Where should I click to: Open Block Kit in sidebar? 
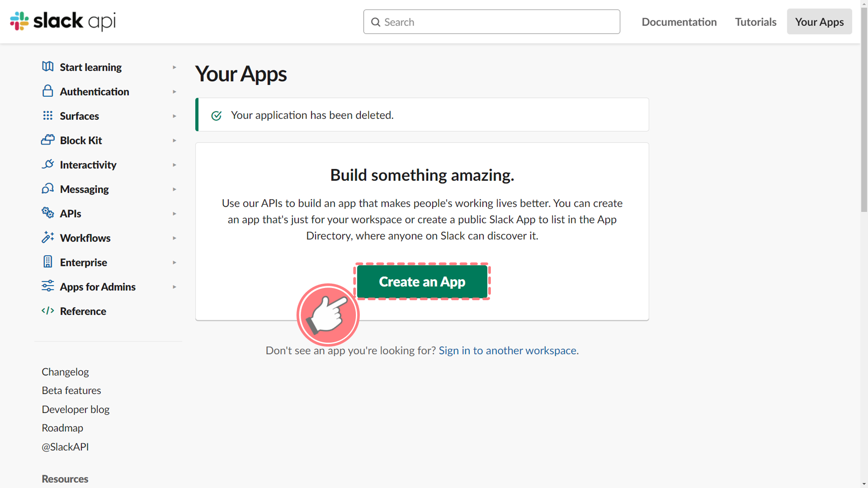(81, 141)
